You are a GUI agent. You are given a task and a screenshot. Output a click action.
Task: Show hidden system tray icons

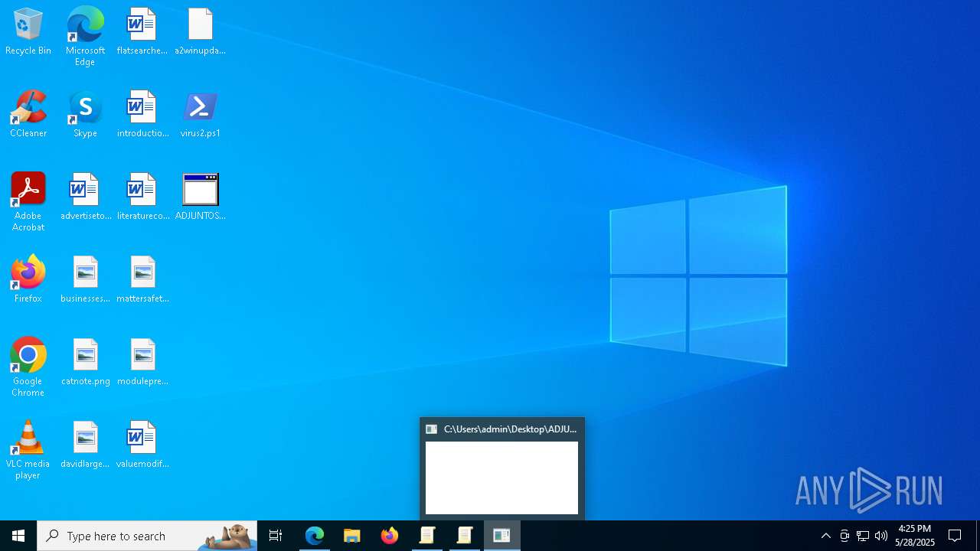tap(826, 536)
